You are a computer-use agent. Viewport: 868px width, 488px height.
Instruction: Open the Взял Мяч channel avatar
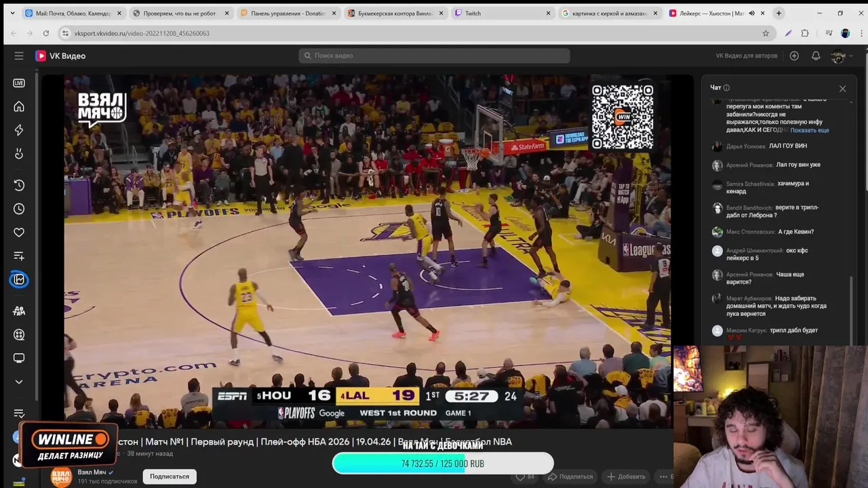coord(61,476)
